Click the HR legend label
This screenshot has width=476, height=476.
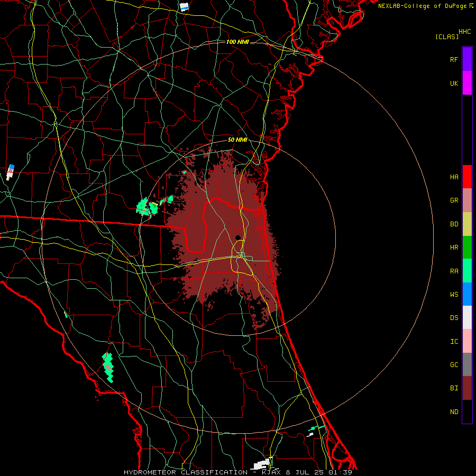(x=454, y=248)
